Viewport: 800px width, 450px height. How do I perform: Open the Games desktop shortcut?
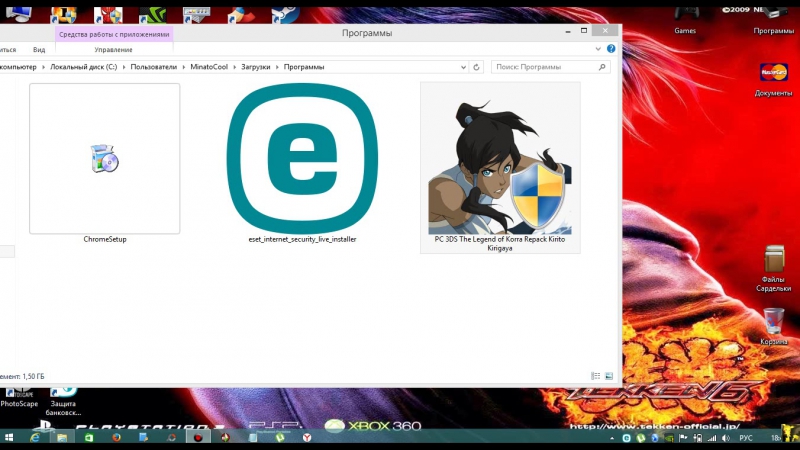tap(685, 15)
